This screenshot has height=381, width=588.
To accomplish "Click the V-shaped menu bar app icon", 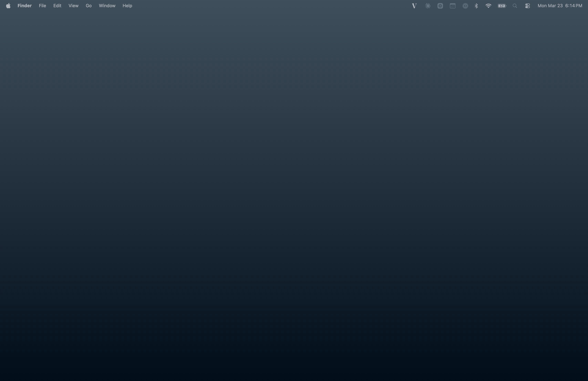I will [x=414, y=6].
